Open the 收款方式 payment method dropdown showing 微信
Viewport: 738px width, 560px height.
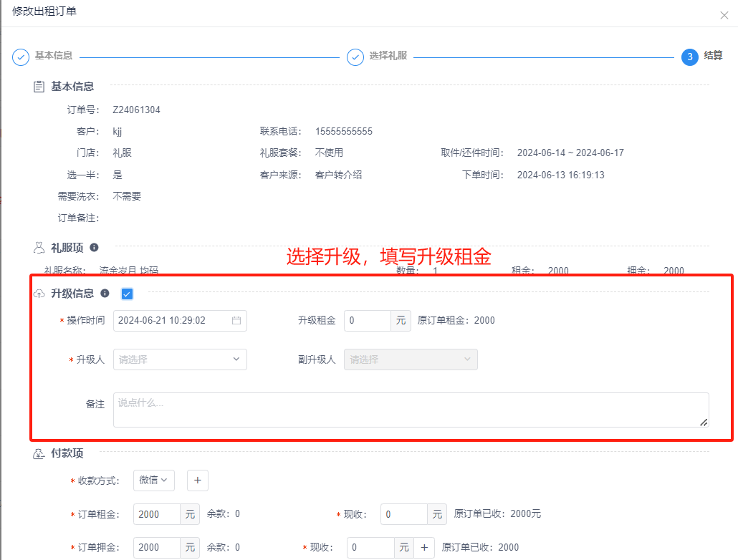coord(153,481)
